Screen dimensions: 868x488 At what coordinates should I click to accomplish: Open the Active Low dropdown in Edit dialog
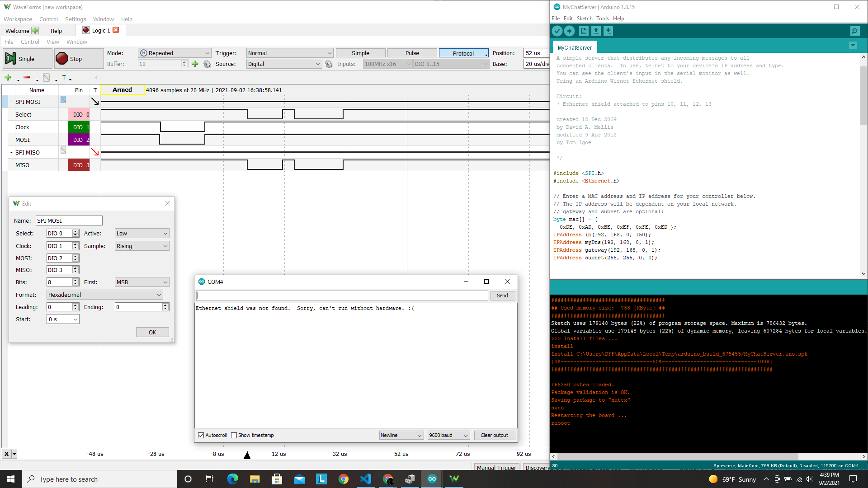point(142,233)
